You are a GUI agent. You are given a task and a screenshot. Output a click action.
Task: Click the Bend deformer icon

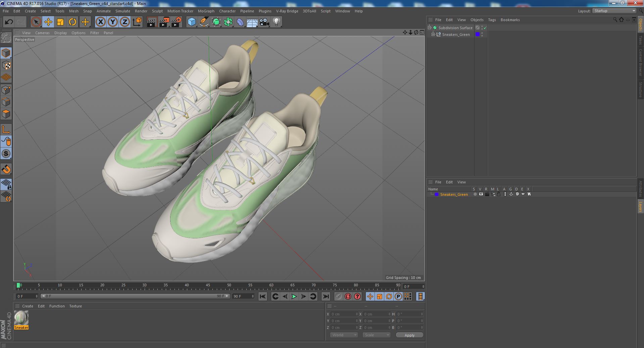coord(240,22)
